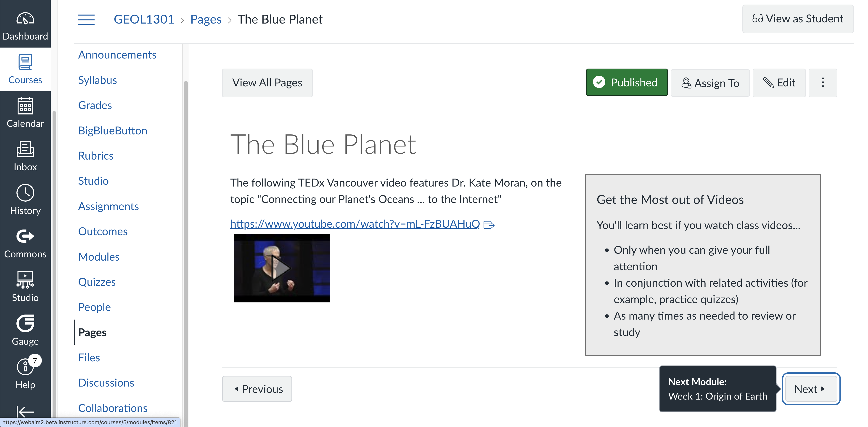Open the Courses panel
This screenshot has width=868, height=427.
pyautogui.click(x=25, y=69)
